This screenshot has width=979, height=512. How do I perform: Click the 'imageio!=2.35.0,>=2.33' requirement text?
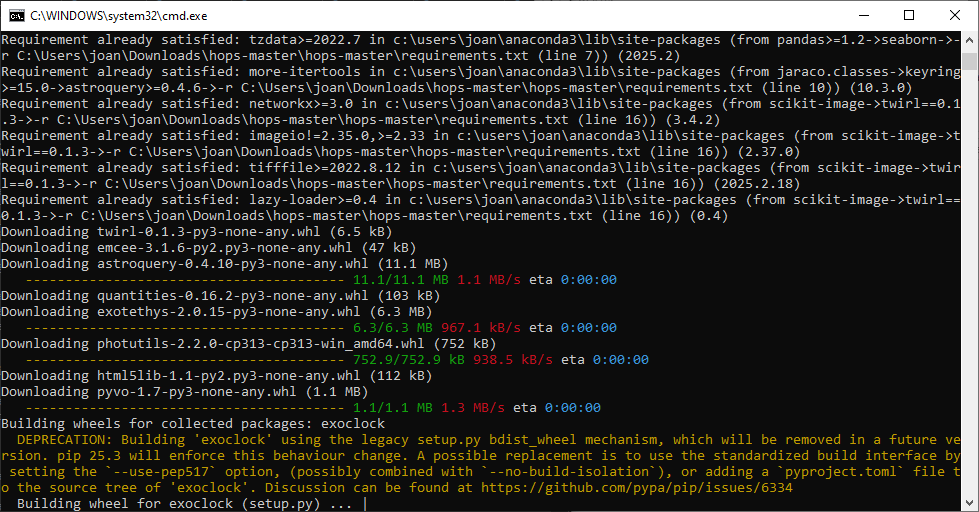pyautogui.click(x=337, y=136)
